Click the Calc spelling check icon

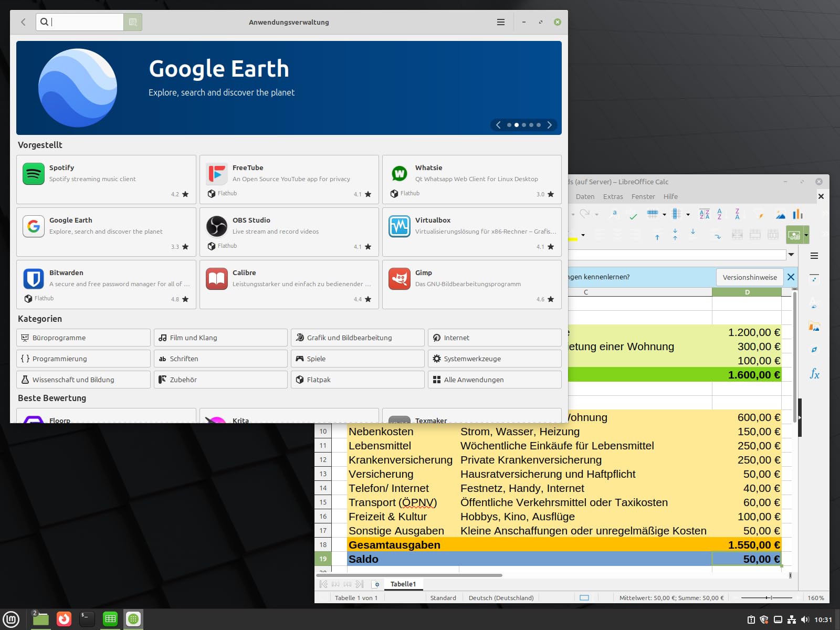(633, 215)
